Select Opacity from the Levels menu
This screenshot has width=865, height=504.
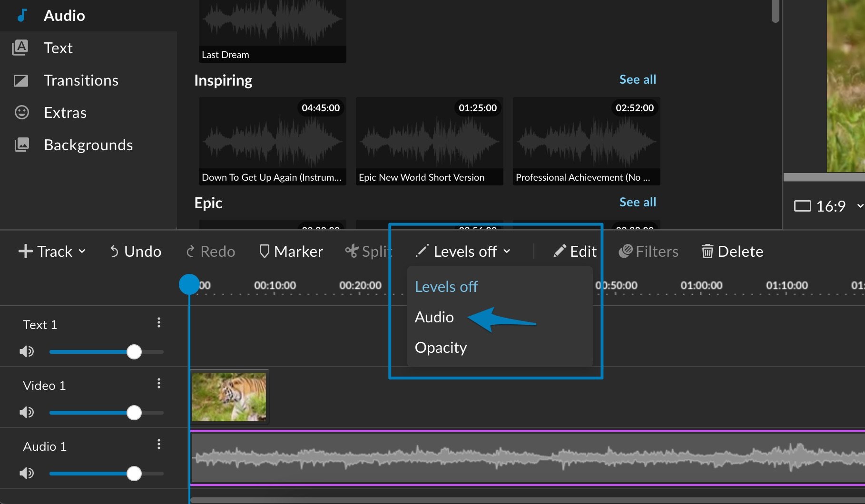pos(440,348)
